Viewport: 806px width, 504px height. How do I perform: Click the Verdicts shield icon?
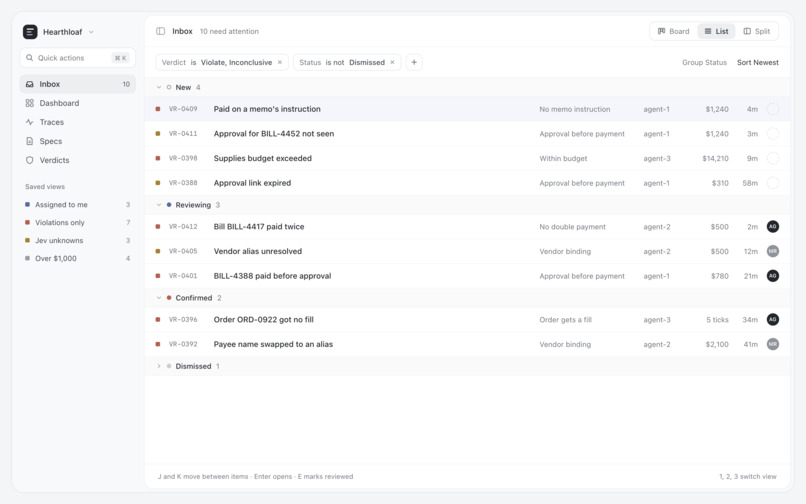click(30, 160)
